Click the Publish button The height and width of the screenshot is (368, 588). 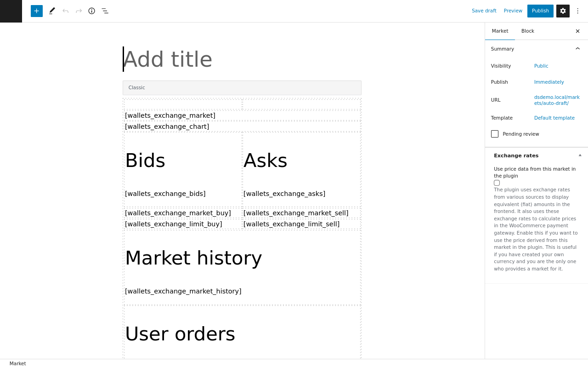coord(540,11)
